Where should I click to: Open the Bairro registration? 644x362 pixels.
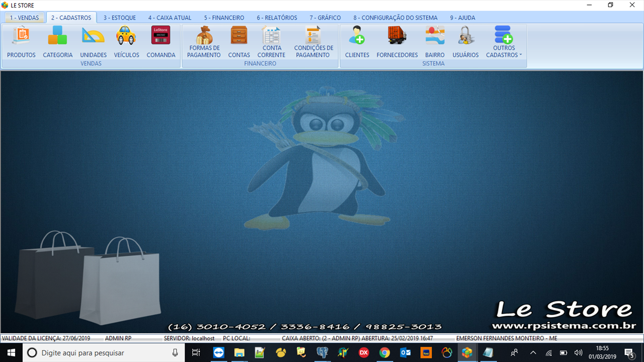[x=435, y=42]
